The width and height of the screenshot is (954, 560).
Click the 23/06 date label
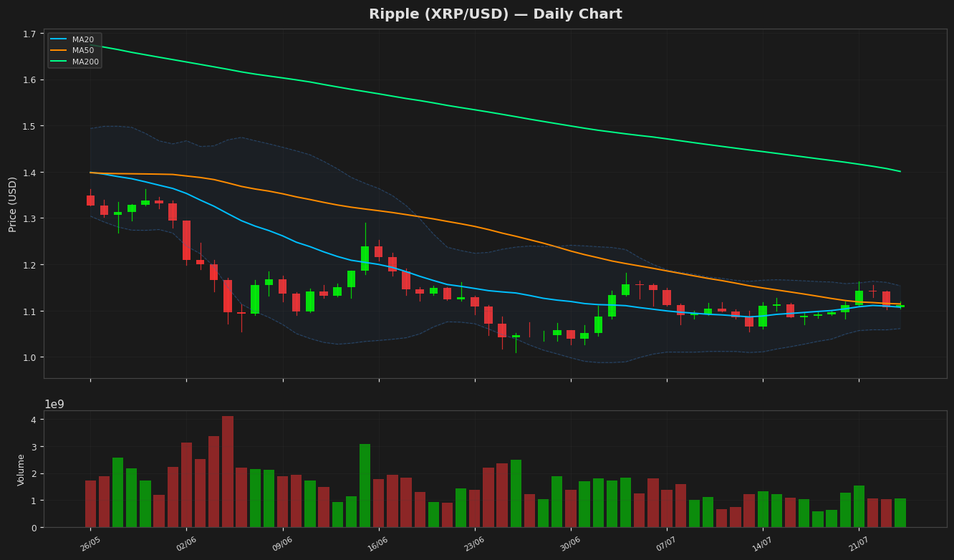click(x=474, y=544)
